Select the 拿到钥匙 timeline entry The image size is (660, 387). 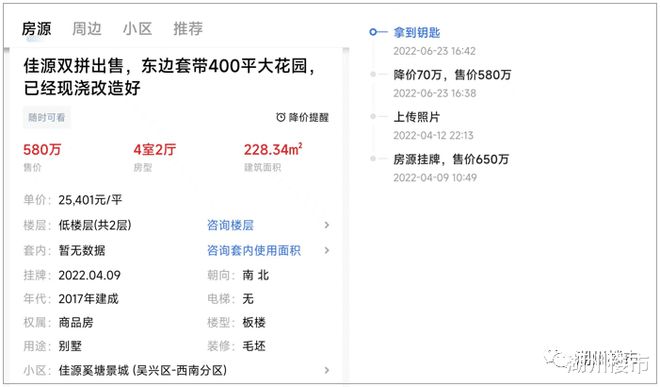coord(417,32)
